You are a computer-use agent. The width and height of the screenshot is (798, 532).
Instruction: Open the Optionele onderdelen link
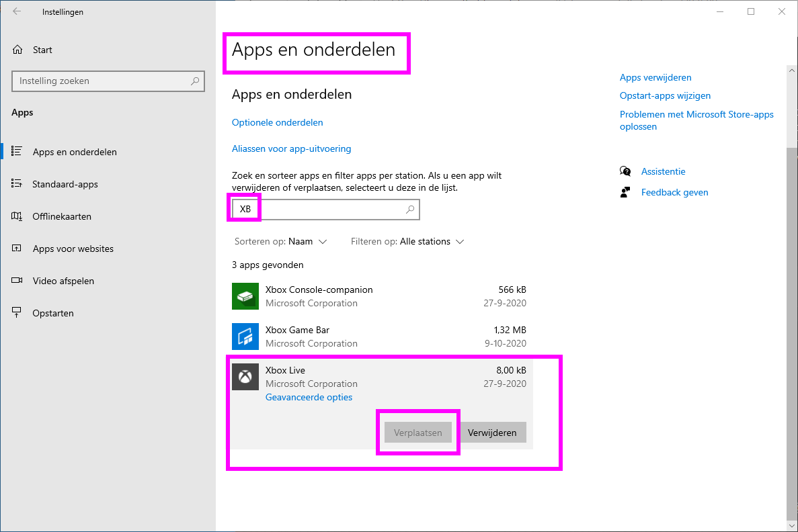pyautogui.click(x=278, y=122)
